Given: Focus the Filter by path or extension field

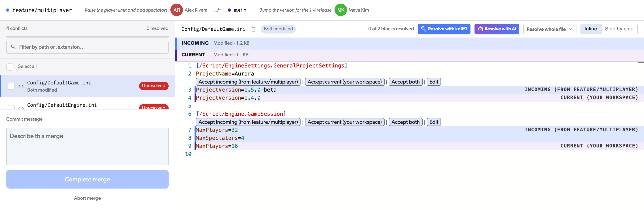Looking at the screenshot, I should 87,47.
